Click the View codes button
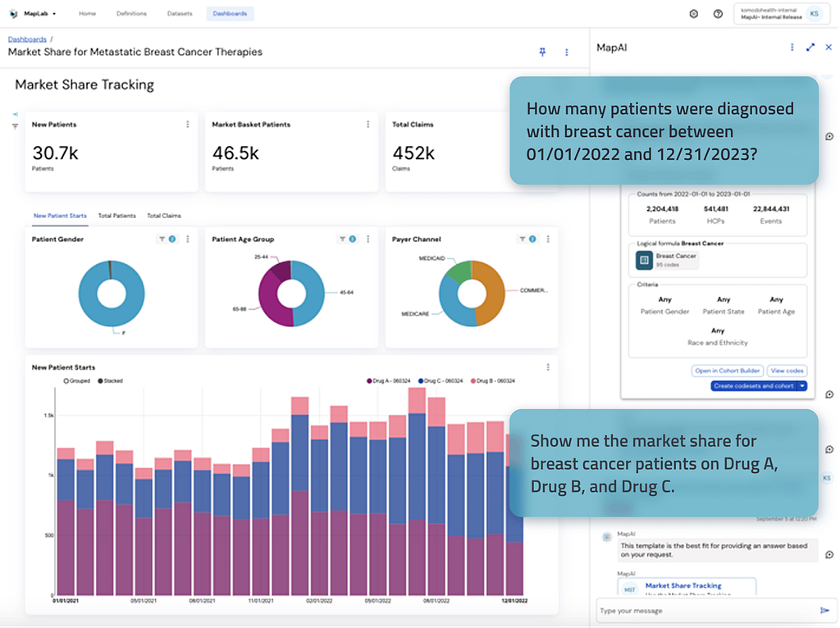 [787, 371]
